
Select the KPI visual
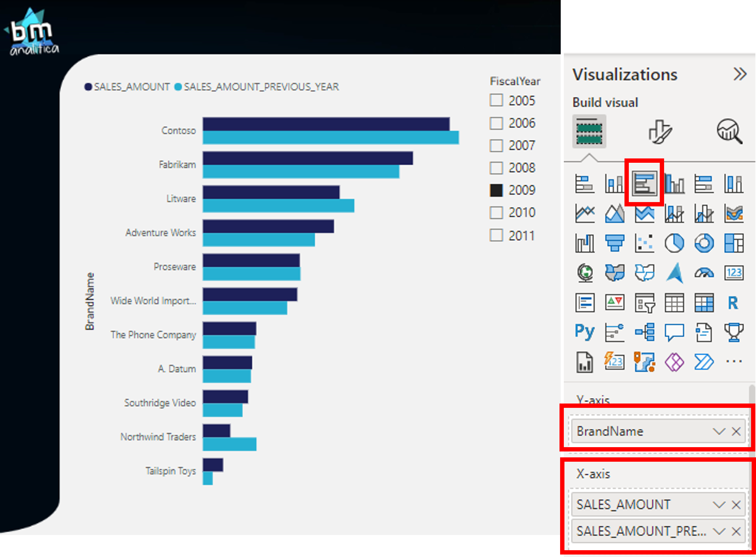614,302
